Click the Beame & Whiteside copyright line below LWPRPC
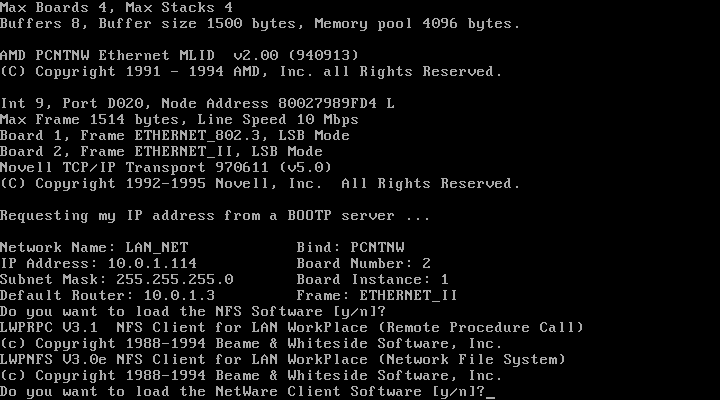The height and width of the screenshot is (400, 720). (251, 344)
